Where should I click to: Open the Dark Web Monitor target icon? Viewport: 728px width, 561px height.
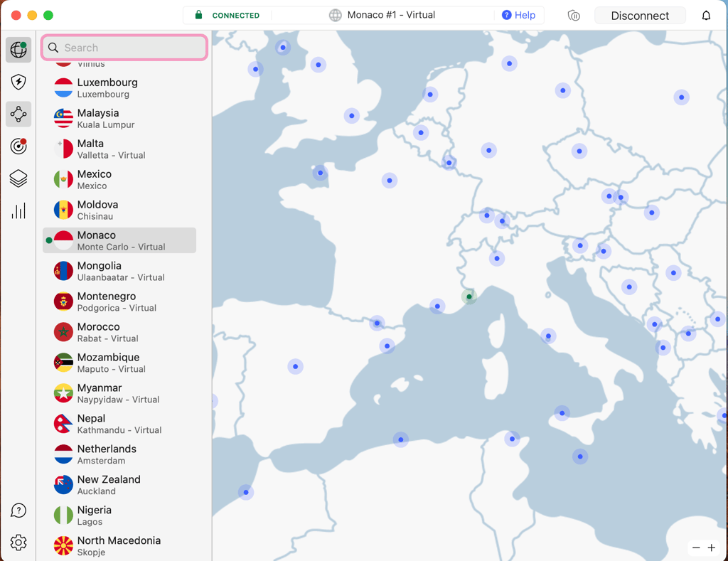point(18,146)
